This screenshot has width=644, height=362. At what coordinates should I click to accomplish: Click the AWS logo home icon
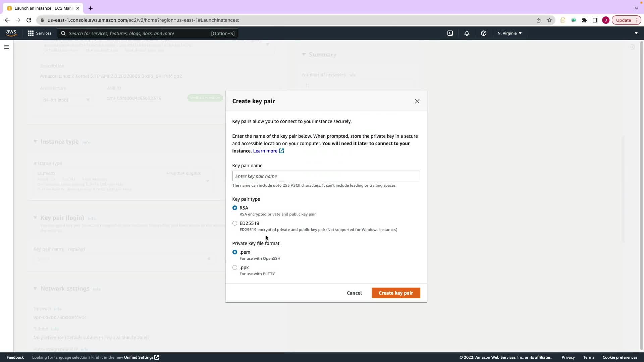(11, 33)
